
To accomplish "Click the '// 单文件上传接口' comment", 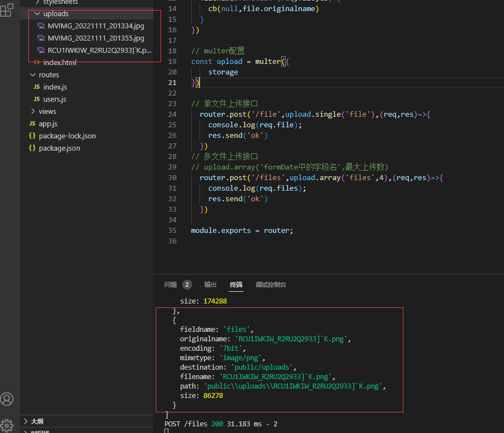I will (x=224, y=103).
